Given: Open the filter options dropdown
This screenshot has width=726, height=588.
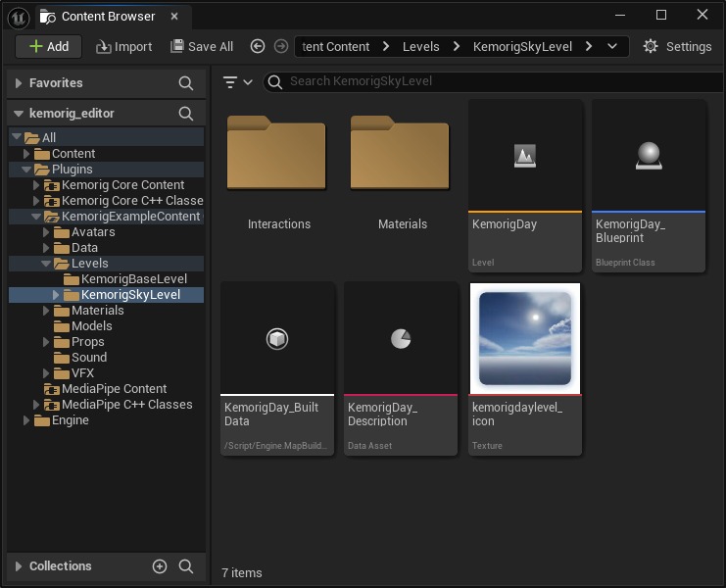Looking at the screenshot, I should (237, 81).
